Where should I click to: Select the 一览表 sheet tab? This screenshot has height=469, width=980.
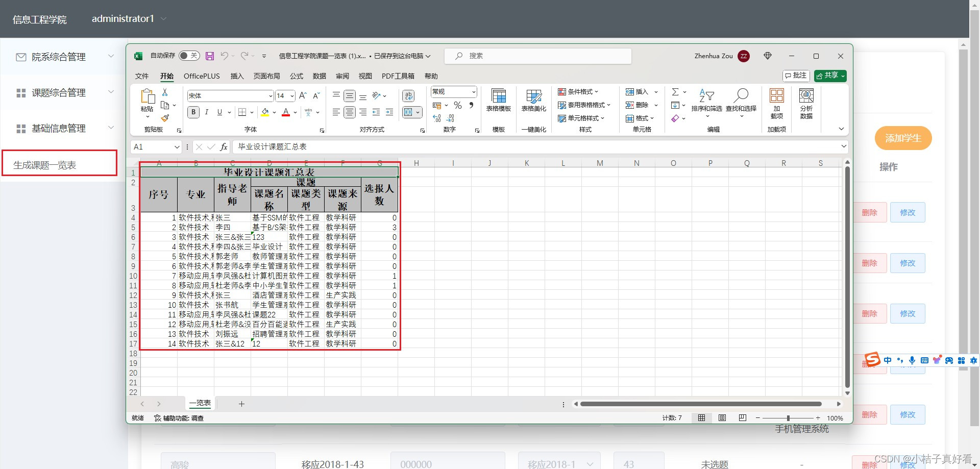(x=200, y=403)
